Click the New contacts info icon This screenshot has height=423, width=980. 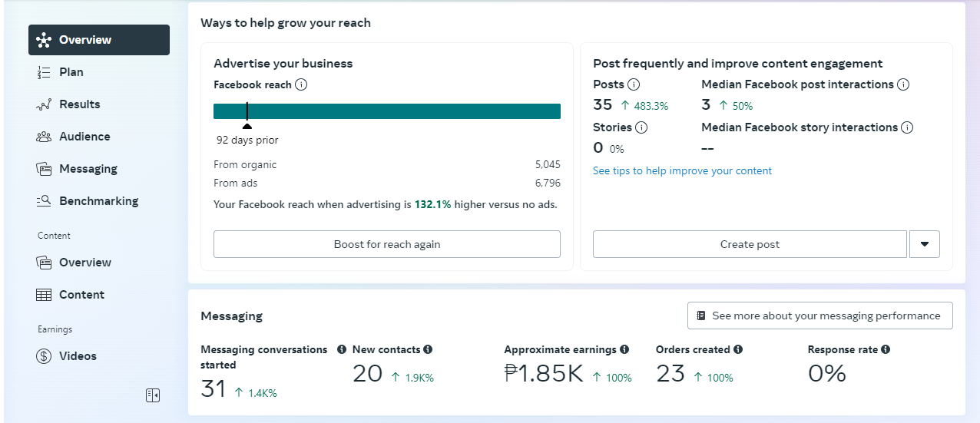428,350
